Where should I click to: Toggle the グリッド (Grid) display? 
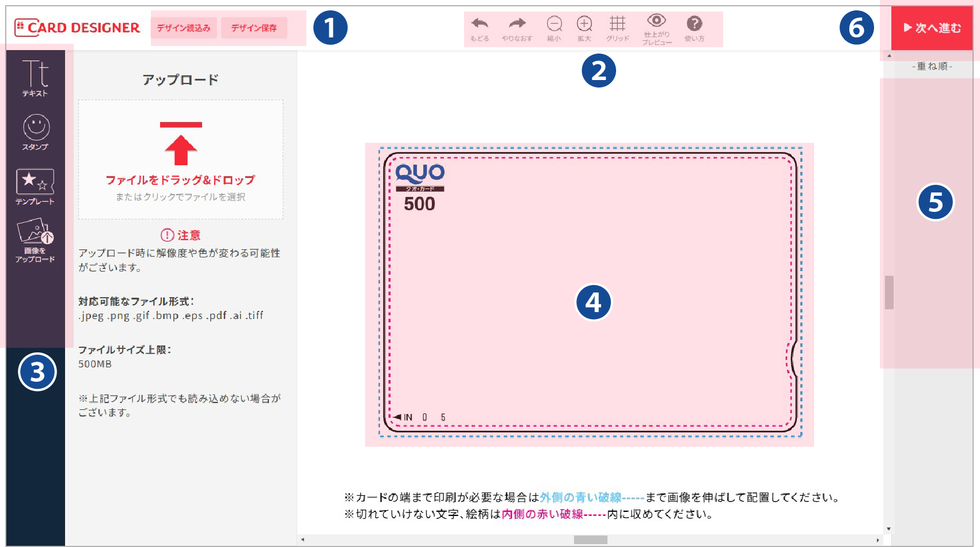[x=617, y=28]
